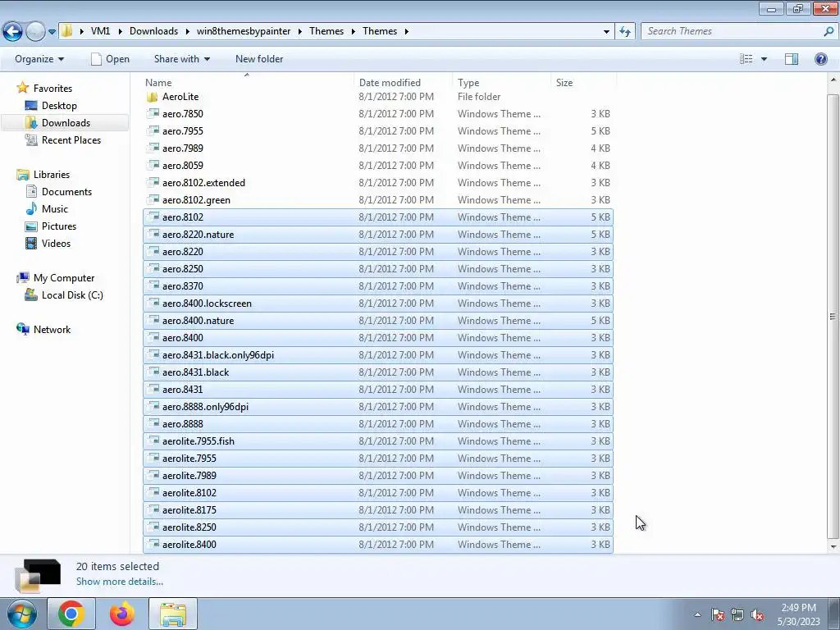The image size is (840, 630).
Task: Click the aerolite.8400 file icon
Action: tap(153, 545)
